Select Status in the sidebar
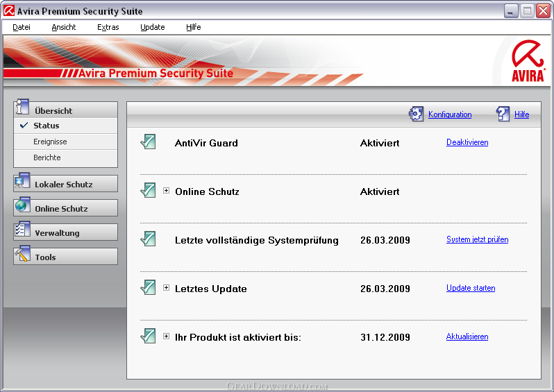 (66, 126)
